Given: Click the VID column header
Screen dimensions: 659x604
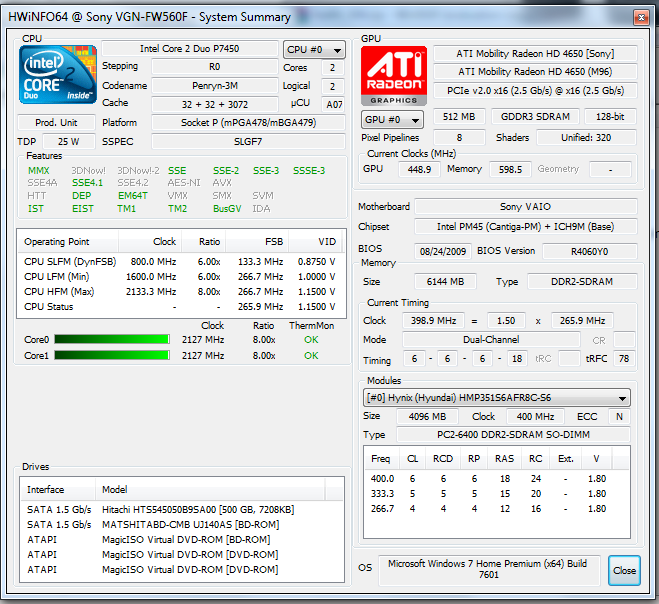Looking at the screenshot, I should (x=316, y=242).
